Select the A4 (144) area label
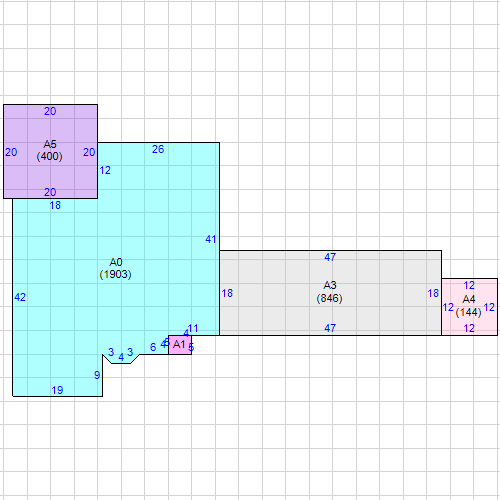 pos(469,306)
